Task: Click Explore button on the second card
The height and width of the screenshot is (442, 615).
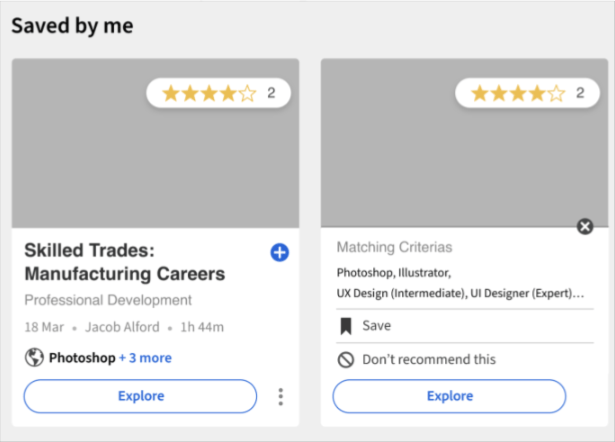Action: pos(449,396)
